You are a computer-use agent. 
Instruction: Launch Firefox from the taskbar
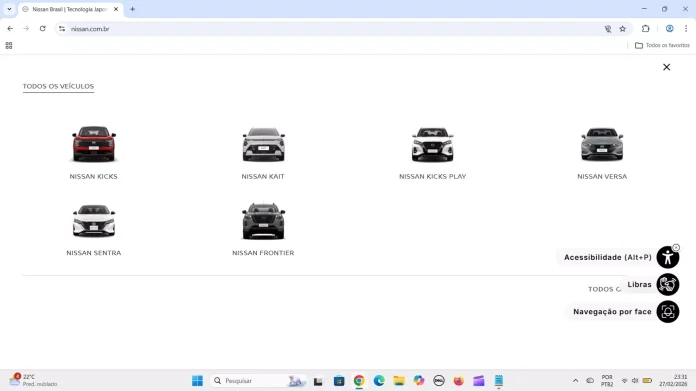pyautogui.click(x=459, y=381)
